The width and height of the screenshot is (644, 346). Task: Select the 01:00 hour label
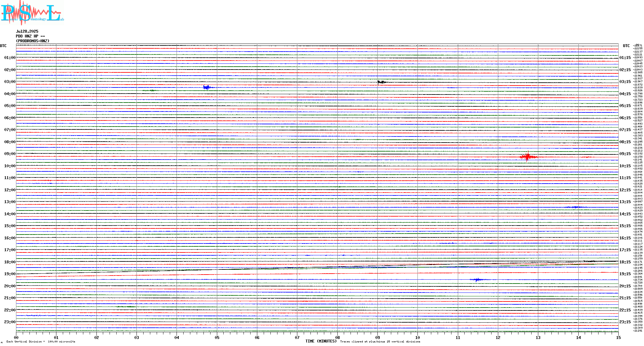click(x=10, y=58)
